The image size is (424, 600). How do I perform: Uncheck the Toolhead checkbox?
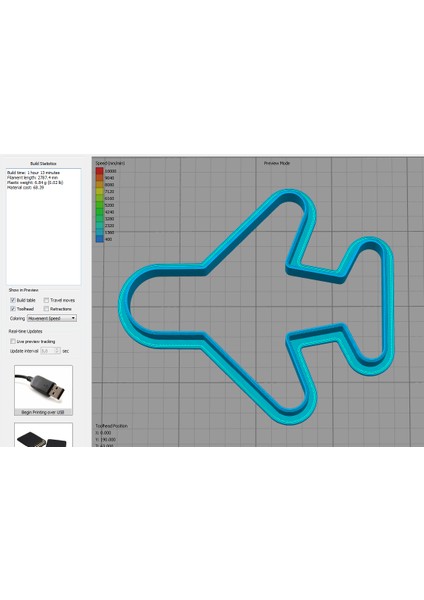click(13, 309)
